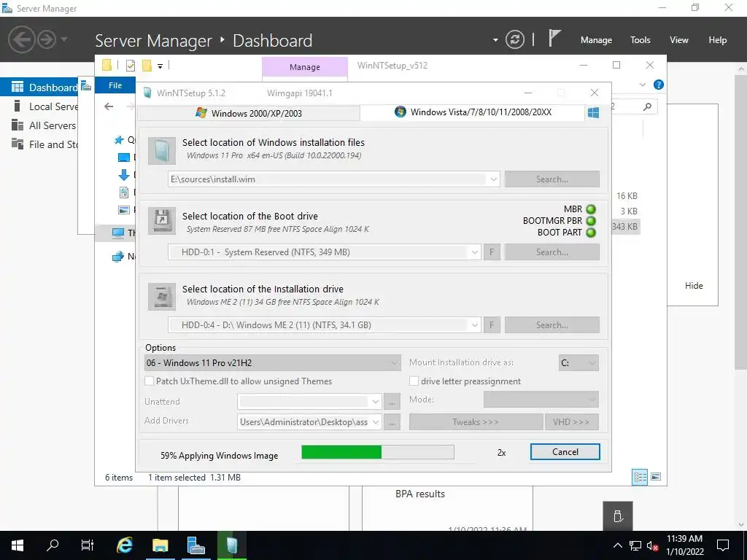The width and height of the screenshot is (747, 560).
Task: Click the Local Server sidebar icon
Action: click(x=18, y=106)
